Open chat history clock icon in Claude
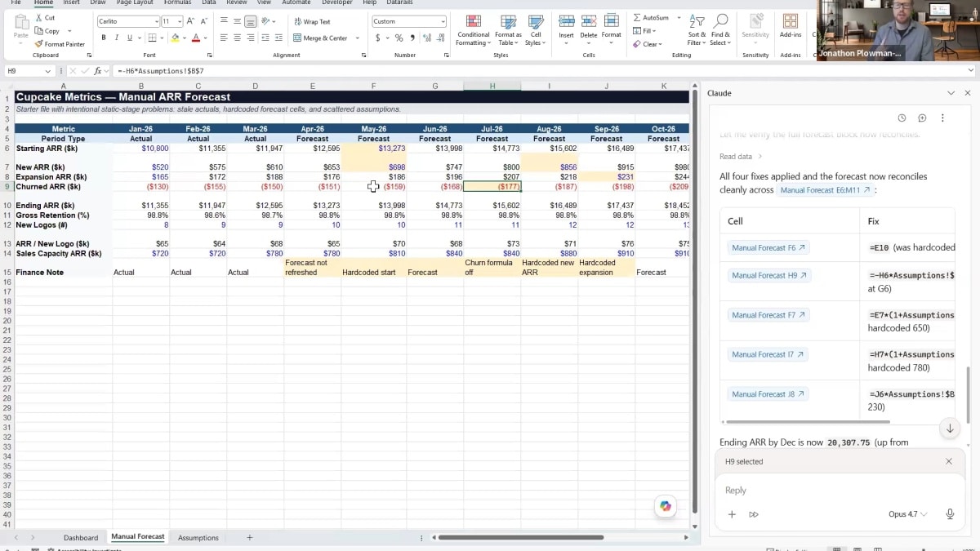Viewport: 980px width, 551px height. 902,118
